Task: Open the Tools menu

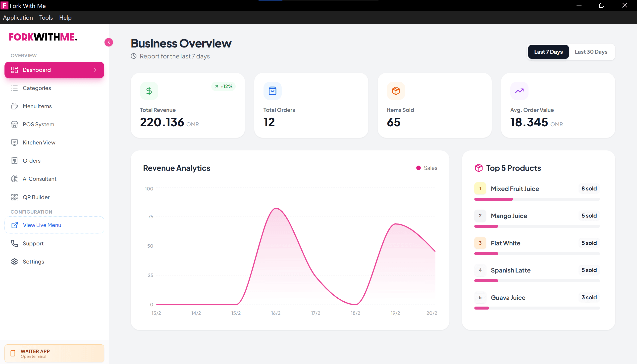Action: (x=46, y=17)
